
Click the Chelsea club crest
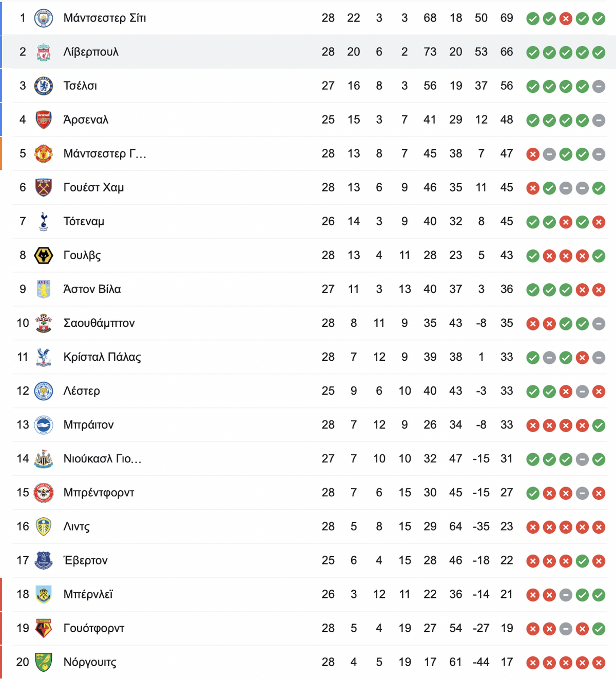point(44,86)
